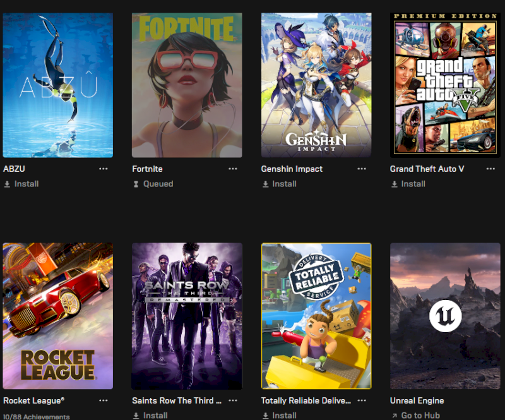Open three-dot menu for Totally Reliable Delivery
The height and width of the screenshot is (420, 505).
(x=362, y=400)
